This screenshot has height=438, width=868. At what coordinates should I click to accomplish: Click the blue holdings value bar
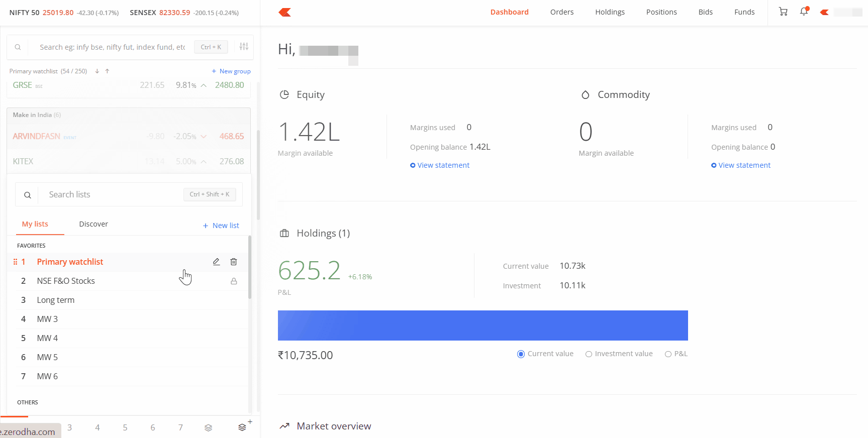pos(483,325)
